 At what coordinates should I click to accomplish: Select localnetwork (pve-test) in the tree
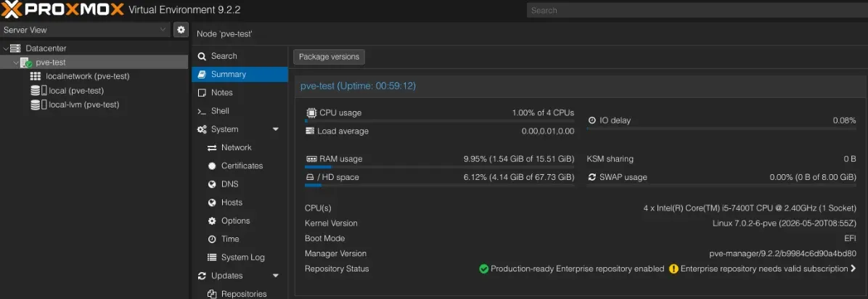pyautogui.click(x=94, y=76)
